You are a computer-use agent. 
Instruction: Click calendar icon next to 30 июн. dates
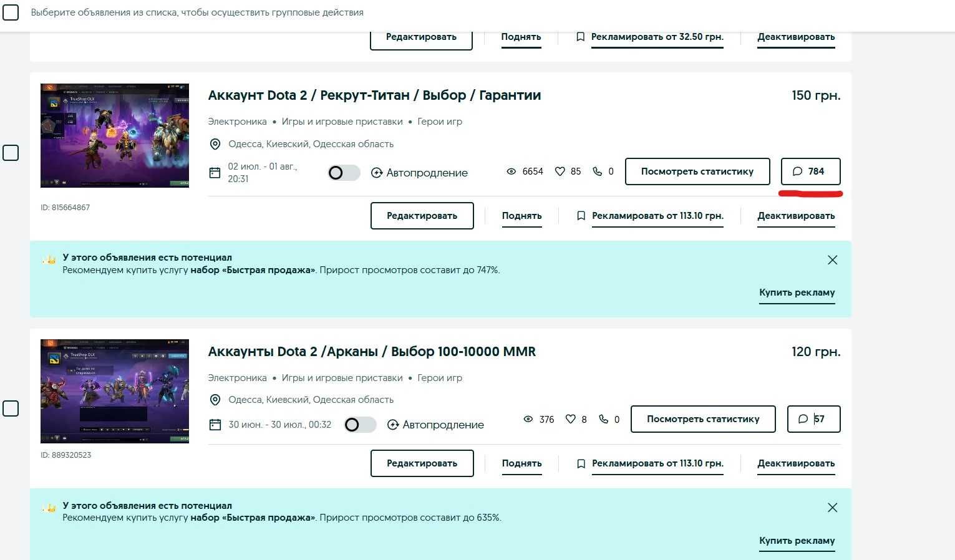point(215,425)
